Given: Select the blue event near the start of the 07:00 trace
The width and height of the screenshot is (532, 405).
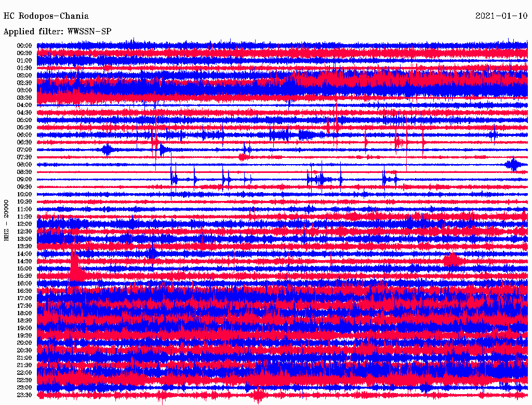Looking at the screenshot, I should (108, 150).
